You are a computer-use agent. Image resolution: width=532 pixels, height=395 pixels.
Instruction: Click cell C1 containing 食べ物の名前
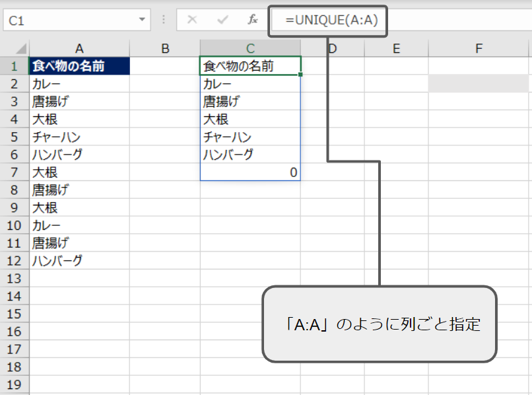[250, 66]
